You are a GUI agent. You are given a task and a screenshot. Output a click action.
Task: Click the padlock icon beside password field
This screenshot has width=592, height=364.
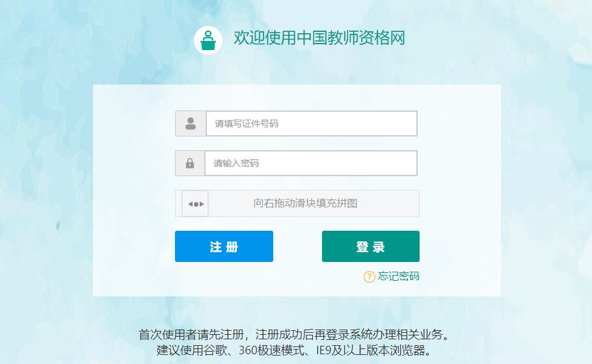[190, 163]
